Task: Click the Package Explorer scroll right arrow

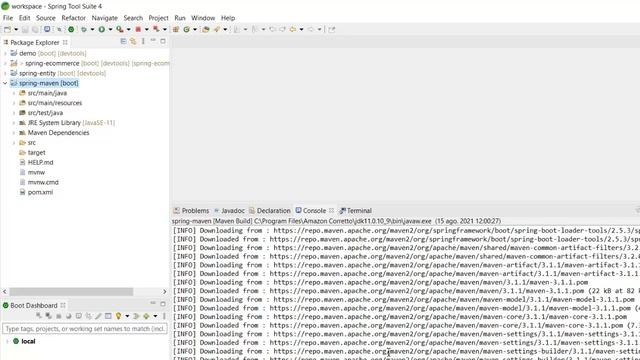Action: click(x=164, y=291)
